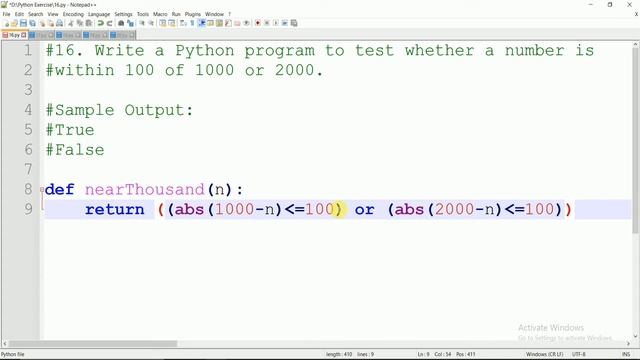Toggle synchronized vertical scrolling icon
The width and height of the screenshot is (640, 360).
click(163, 23)
